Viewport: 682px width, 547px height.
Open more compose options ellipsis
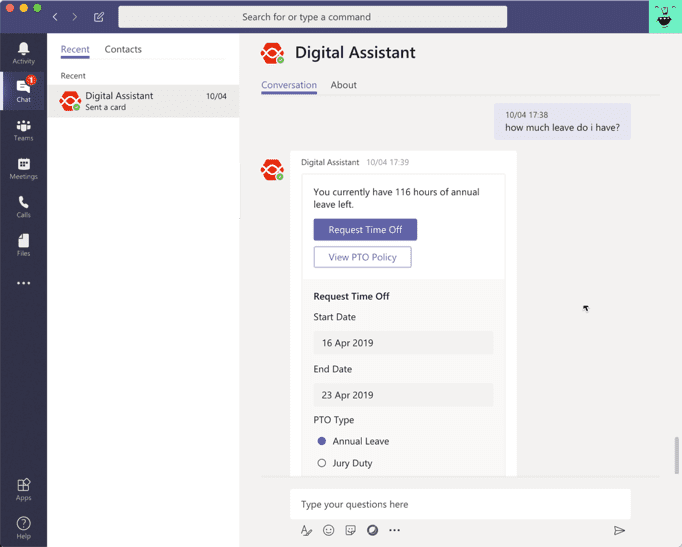pos(394,530)
